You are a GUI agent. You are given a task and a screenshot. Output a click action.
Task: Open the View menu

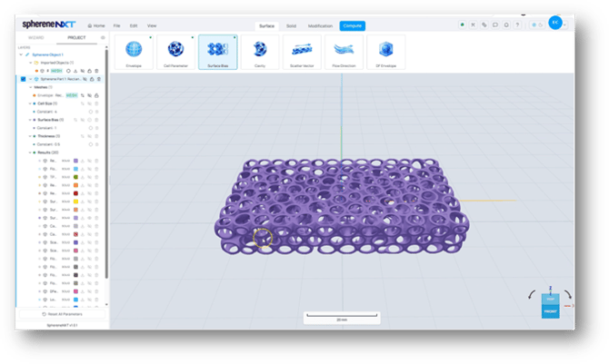pyautogui.click(x=152, y=25)
